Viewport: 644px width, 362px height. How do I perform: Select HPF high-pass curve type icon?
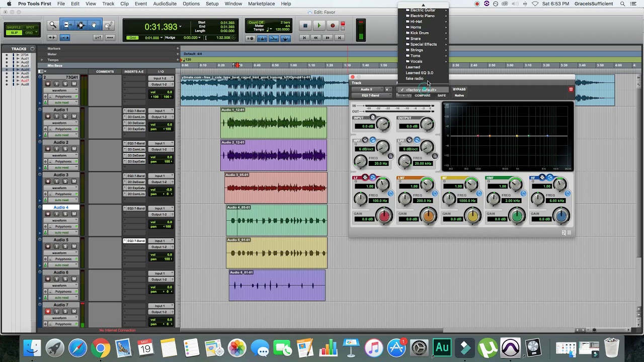tap(373, 140)
